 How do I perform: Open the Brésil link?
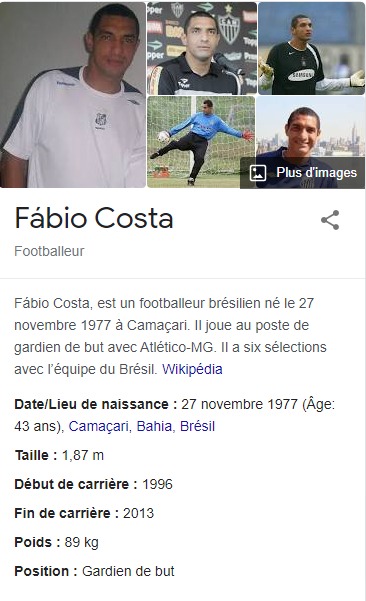(197, 426)
